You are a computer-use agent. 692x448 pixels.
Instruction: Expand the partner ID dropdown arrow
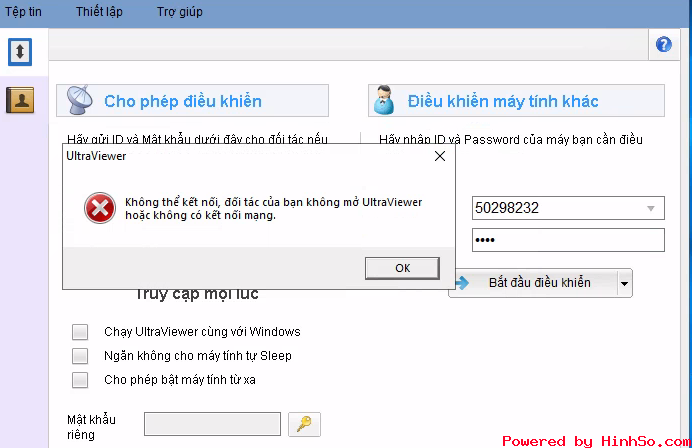[x=651, y=208]
